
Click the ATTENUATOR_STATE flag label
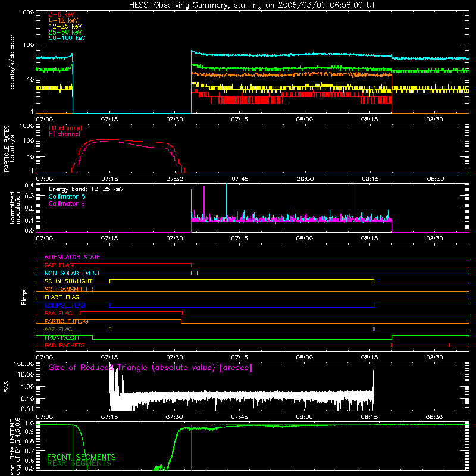point(72,257)
